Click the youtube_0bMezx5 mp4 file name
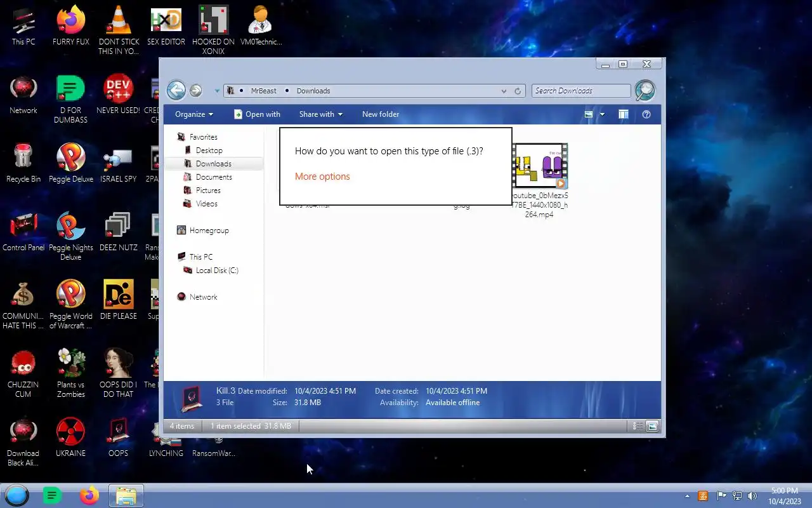The height and width of the screenshot is (508, 812). 540,205
